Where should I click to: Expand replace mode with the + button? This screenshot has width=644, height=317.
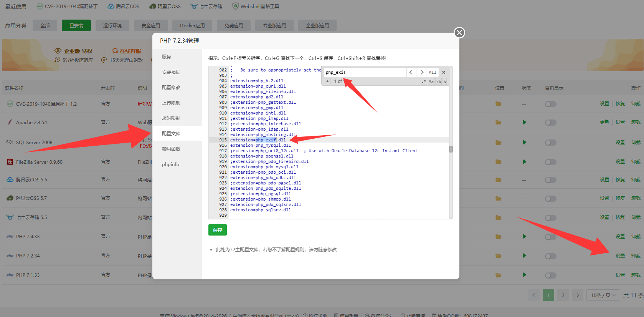pyautogui.click(x=327, y=81)
